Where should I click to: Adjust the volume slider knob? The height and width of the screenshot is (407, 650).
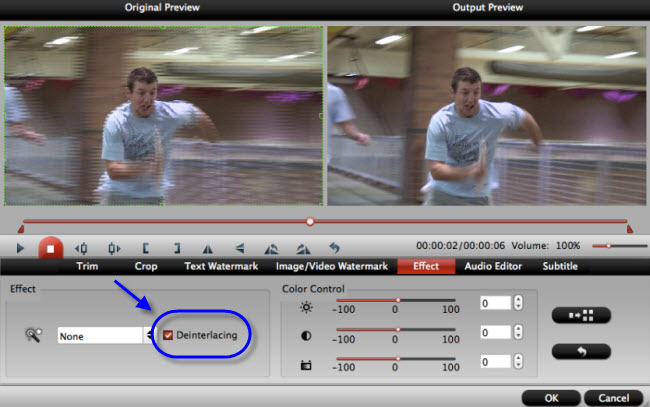609,246
